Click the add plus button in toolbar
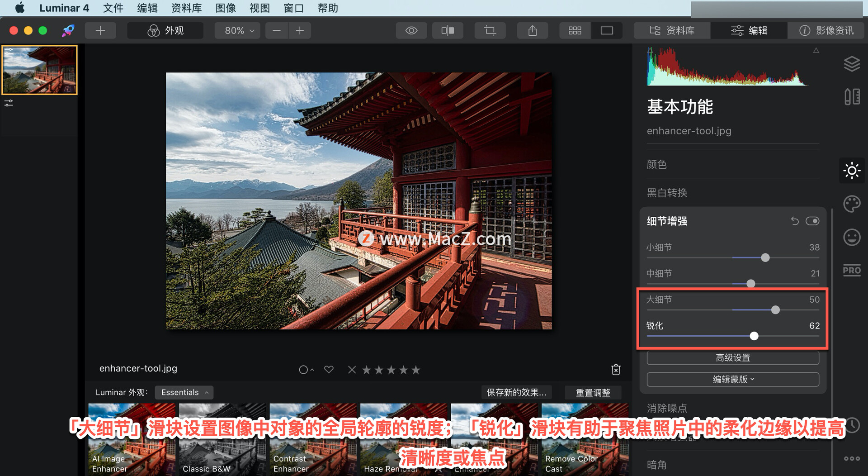 tap(100, 30)
